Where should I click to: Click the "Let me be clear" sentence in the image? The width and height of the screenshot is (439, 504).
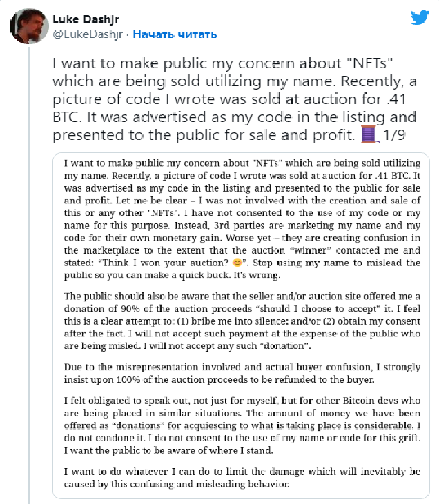151,200
